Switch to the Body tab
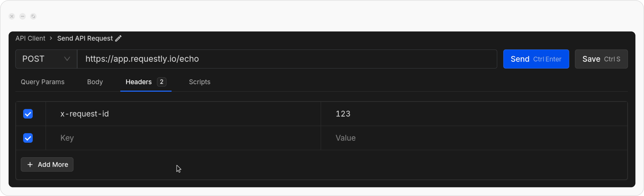Viewport: 644px width, 196px height. tap(95, 82)
